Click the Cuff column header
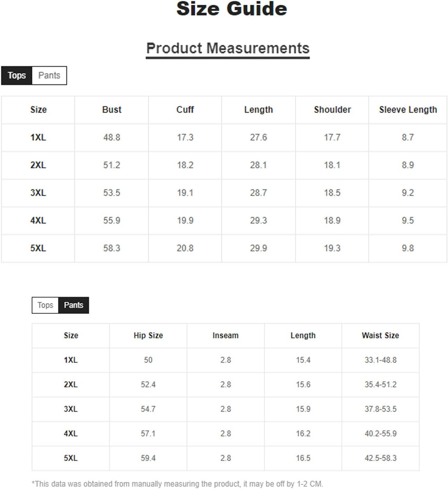The width and height of the screenshot is (448, 489). click(x=185, y=110)
